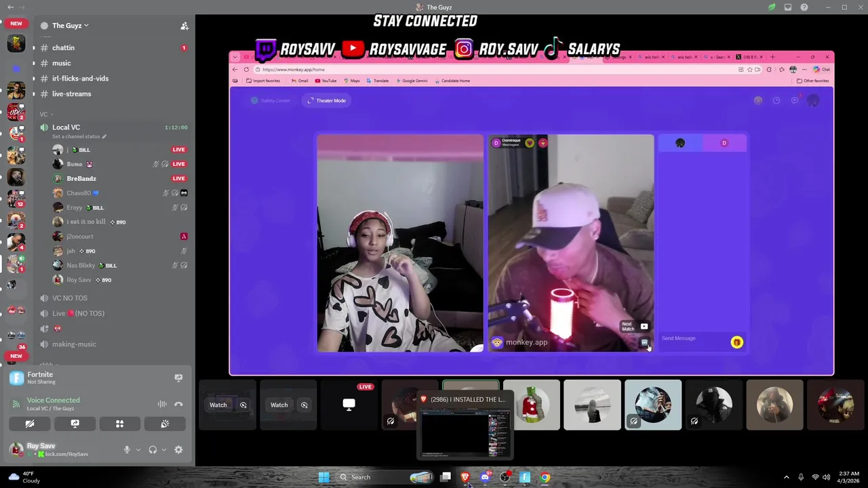Toggle headphones deafen
868x488 pixels.
pyautogui.click(x=153, y=450)
